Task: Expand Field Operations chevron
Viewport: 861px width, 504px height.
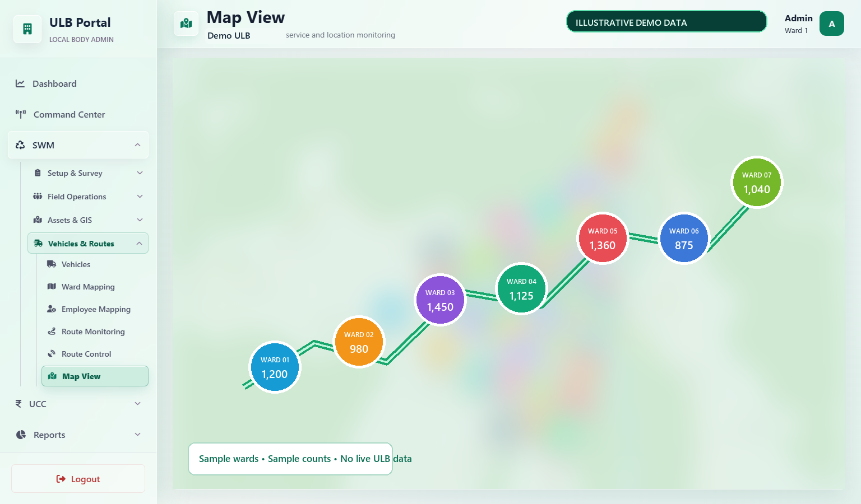Action: pyautogui.click(x=140, y=197)
